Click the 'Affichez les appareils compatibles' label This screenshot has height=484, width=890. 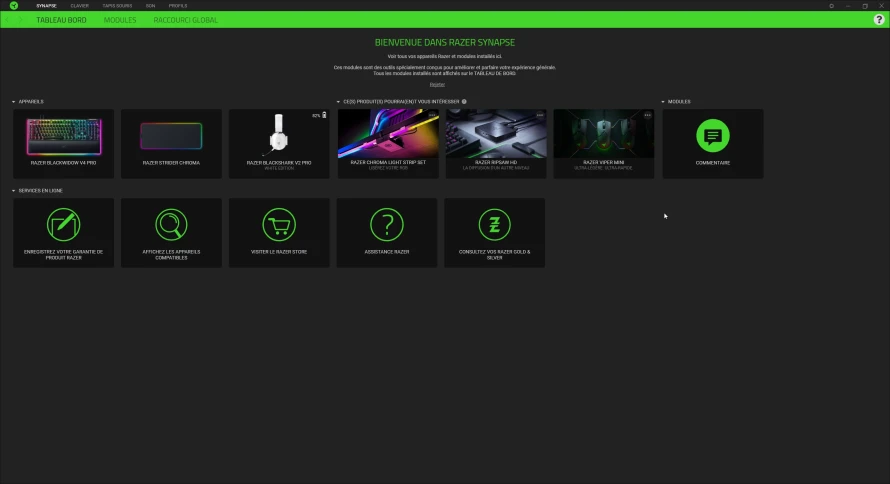tap(171, 255)
